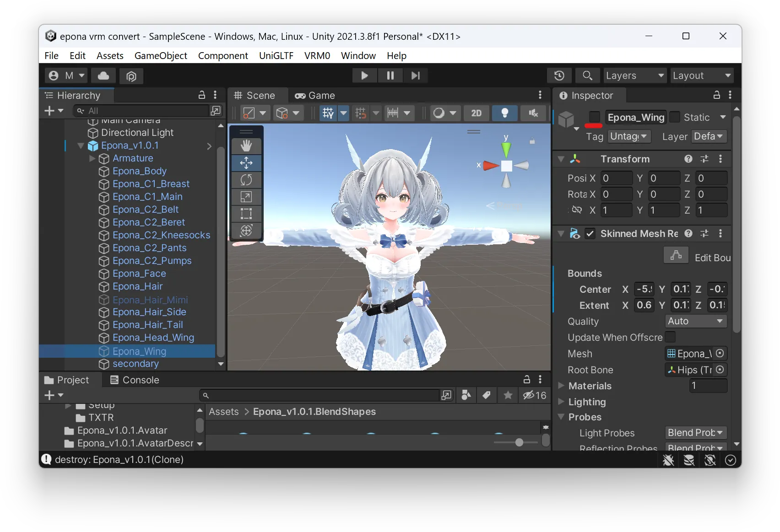Pick Root Bone with object selector

pyautogui.click(x=720, y=370)
